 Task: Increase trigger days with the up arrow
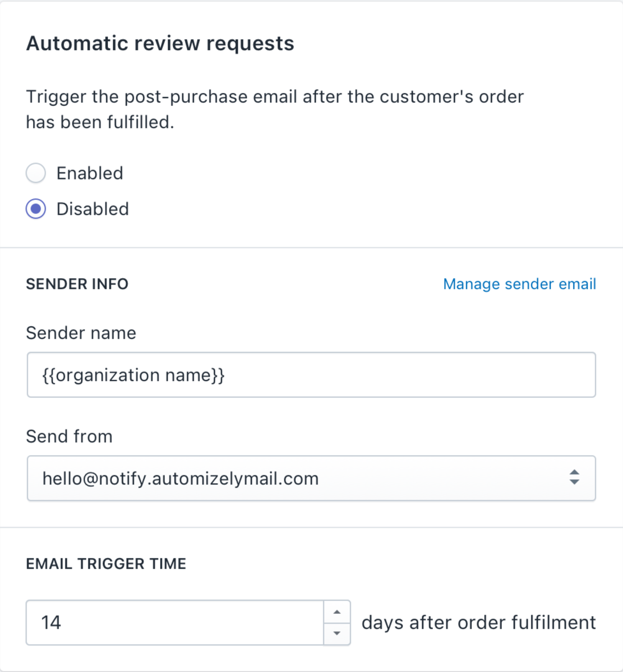(x=337, y=612)
